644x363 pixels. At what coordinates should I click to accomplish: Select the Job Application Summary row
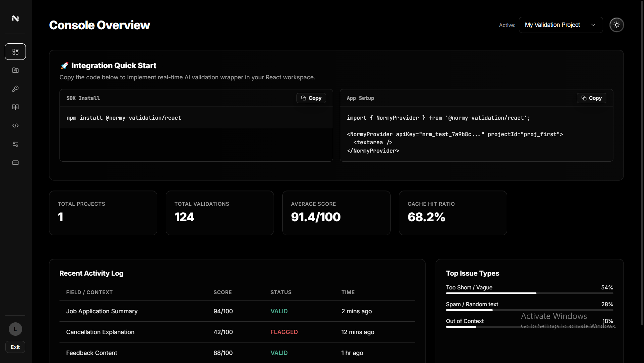click(x=237, y=311)
